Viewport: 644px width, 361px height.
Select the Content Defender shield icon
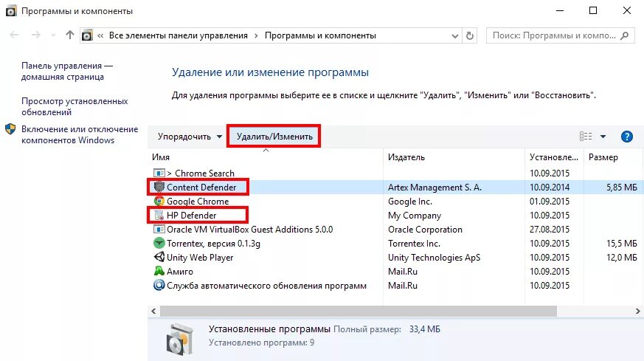coord(159,187)
